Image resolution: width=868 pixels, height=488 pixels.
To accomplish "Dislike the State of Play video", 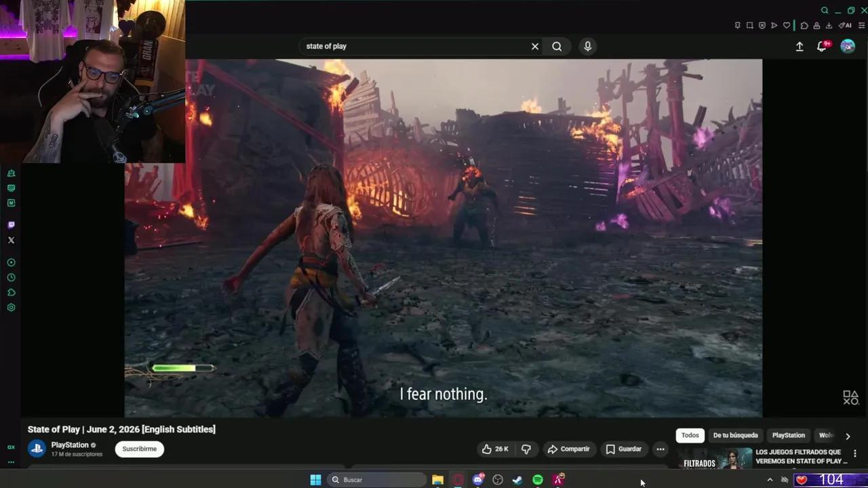I will click(x=526, y=449).
